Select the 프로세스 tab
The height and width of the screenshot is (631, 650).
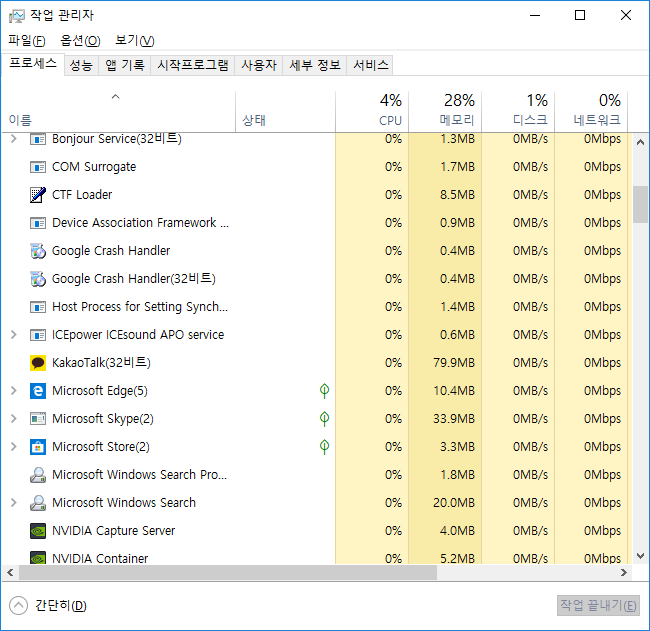point(33,64)
